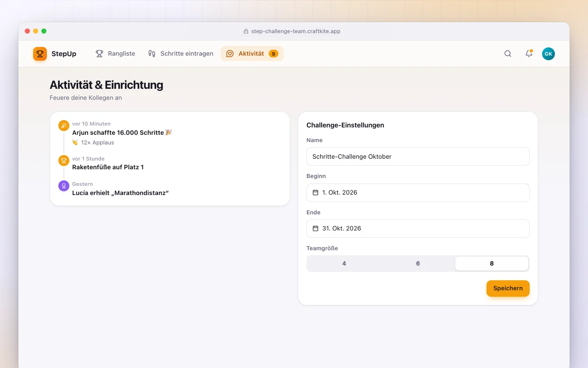The width and height of the screenshot is (588, 368).
Task: Click the "Aktivität & Einrichtung" page title
Action: click(x=107, y=85)
